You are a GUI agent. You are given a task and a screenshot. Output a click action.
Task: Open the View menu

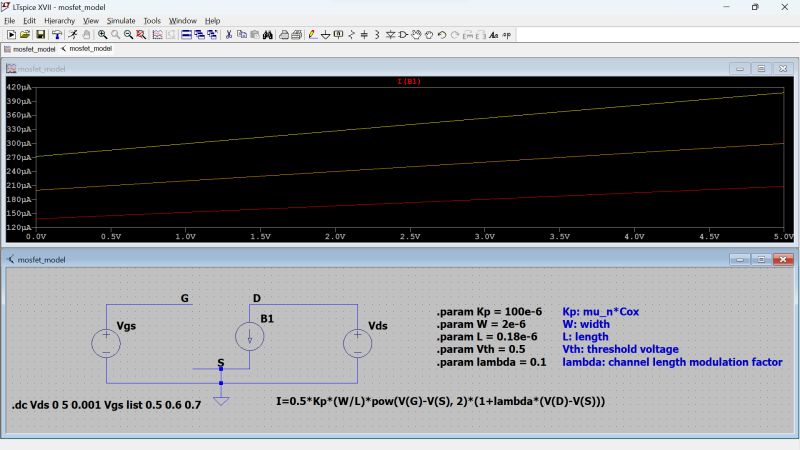[x=91, y=21]
